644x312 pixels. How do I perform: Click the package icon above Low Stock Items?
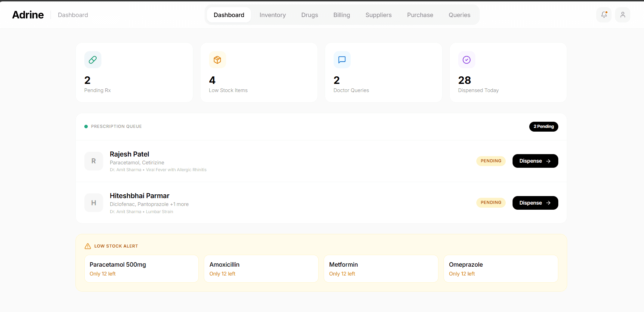pyautogui.click(x=217, y=60)
